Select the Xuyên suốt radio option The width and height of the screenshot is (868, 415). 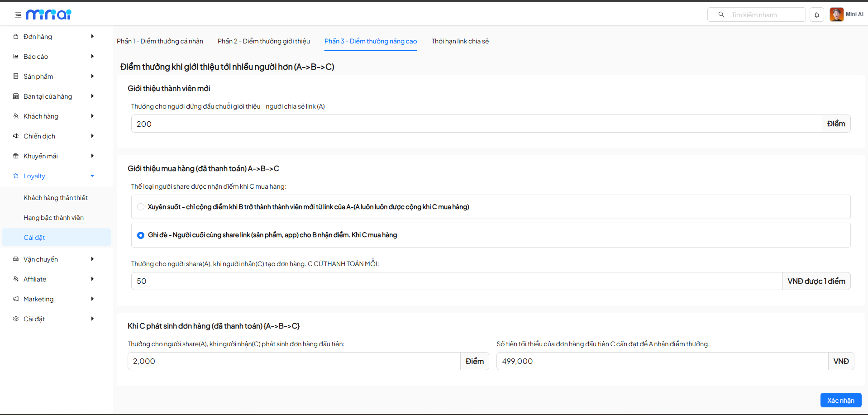141,207
